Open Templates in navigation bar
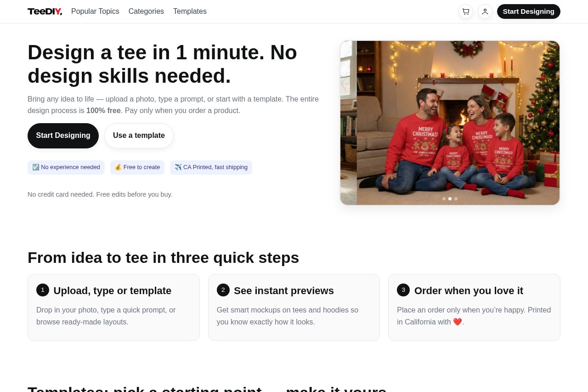Image resolution: width=588 pixels, height=392 pixels. click(x=190, y=11)
